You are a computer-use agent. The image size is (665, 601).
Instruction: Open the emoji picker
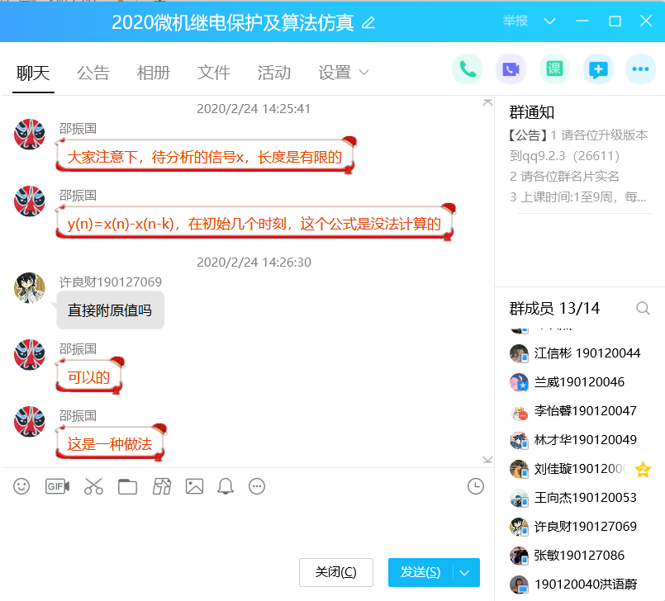pyautogui.click(x=21, y=486)
